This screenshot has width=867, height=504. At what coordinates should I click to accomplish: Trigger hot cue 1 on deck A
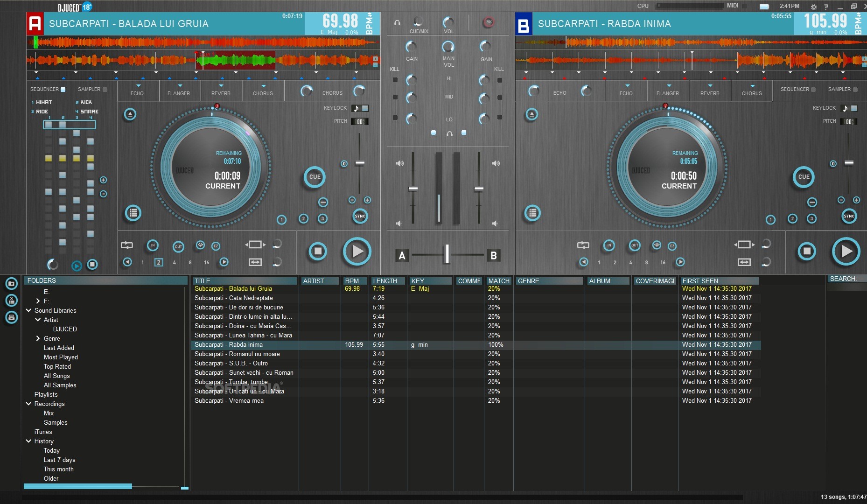(x=282, y=220)
